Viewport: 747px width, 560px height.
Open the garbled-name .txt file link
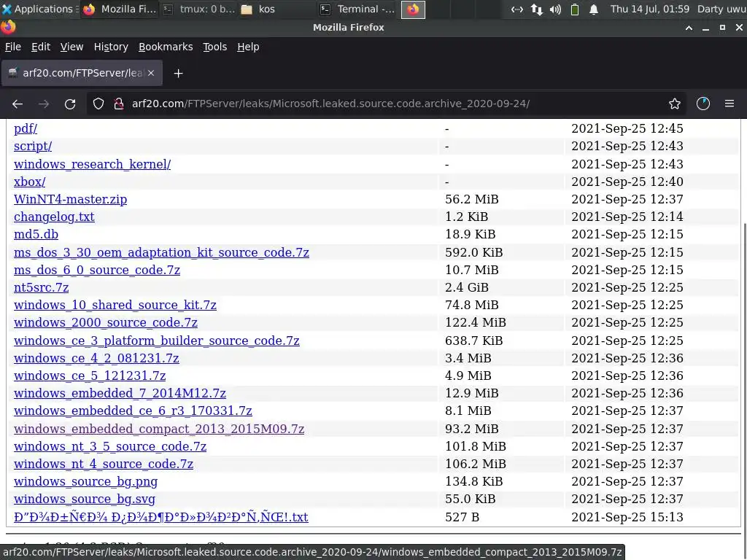161,517
